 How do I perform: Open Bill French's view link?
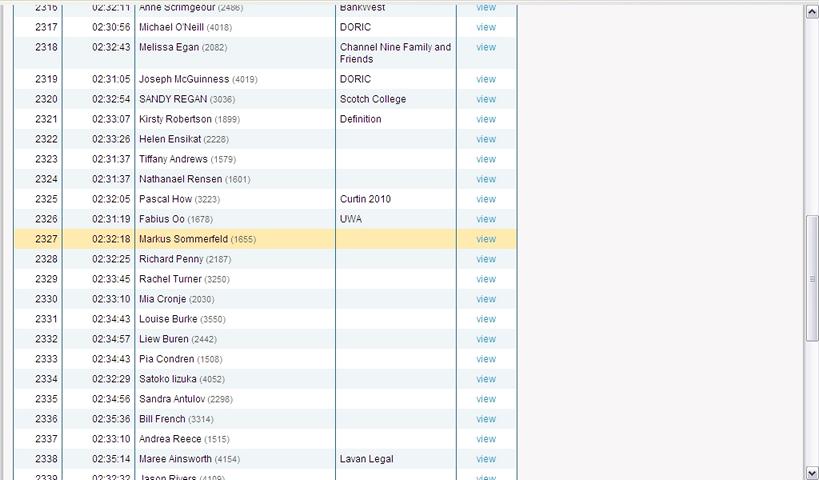point(486,419)
